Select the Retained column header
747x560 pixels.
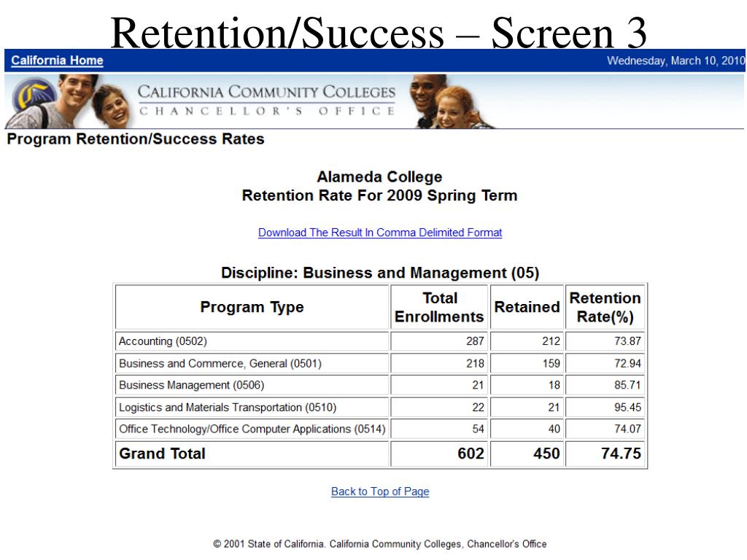527,307
